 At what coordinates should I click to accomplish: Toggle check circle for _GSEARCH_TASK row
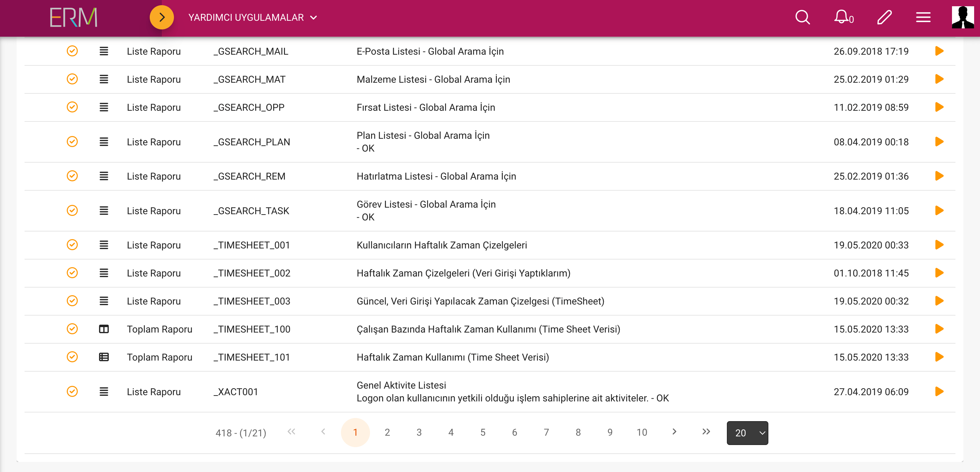72,210
